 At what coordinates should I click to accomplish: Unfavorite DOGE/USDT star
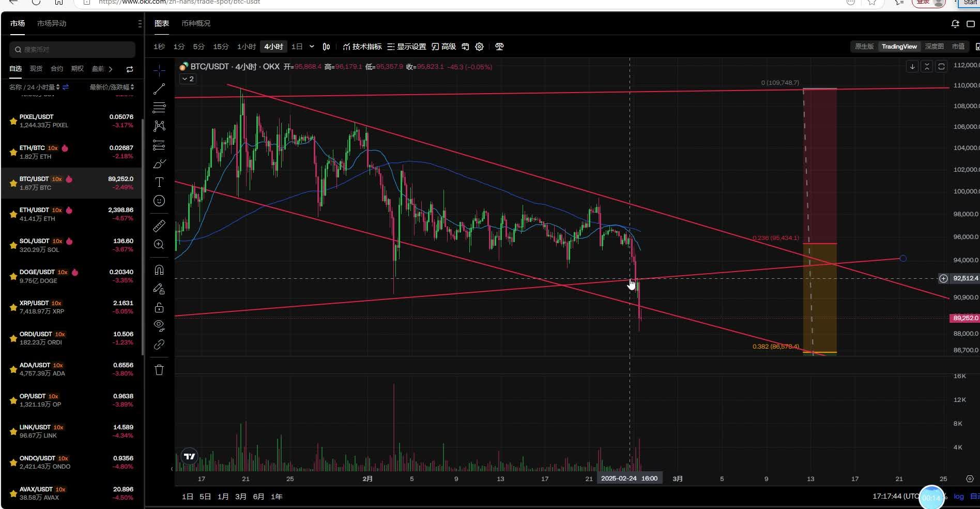pos(13,276)
